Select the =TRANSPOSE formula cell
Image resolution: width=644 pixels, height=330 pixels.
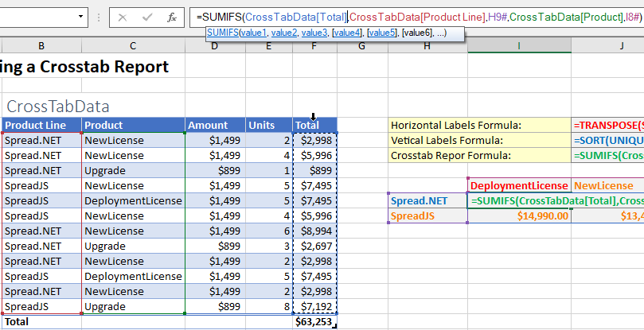click(607, 125)
